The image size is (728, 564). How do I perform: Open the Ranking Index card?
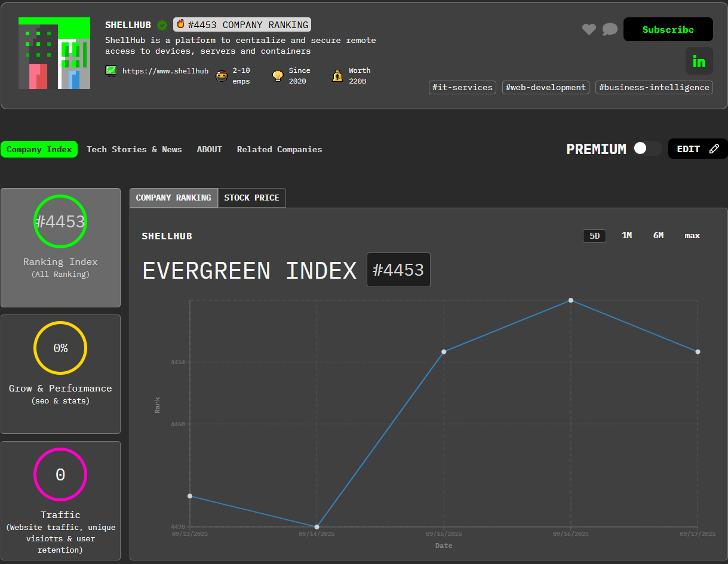(60, 248)
